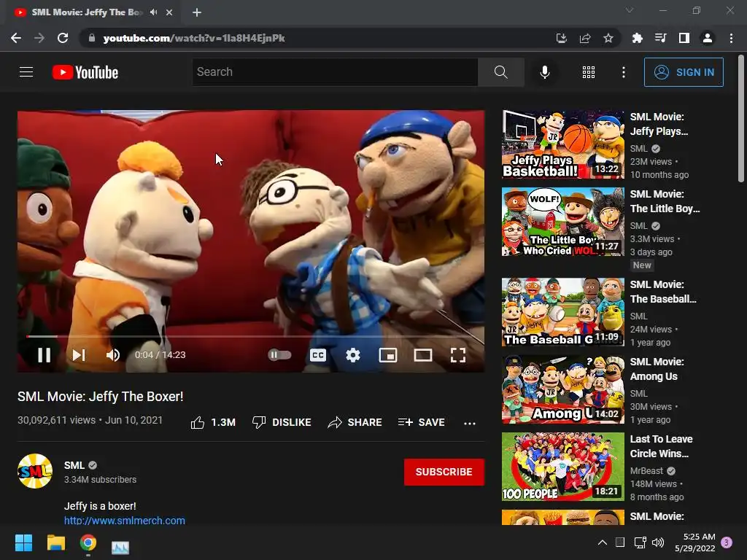Viewport: 747px width, 560px height.
Task: Open the media controls icon in toolbar
Action: 660,38
